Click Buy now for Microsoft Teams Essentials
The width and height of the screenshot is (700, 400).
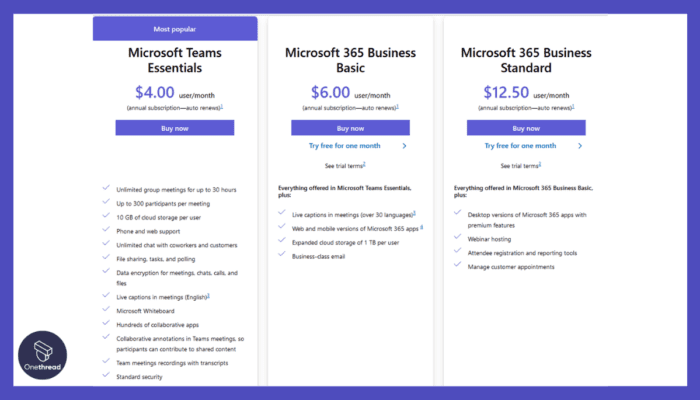click(175, 128)
